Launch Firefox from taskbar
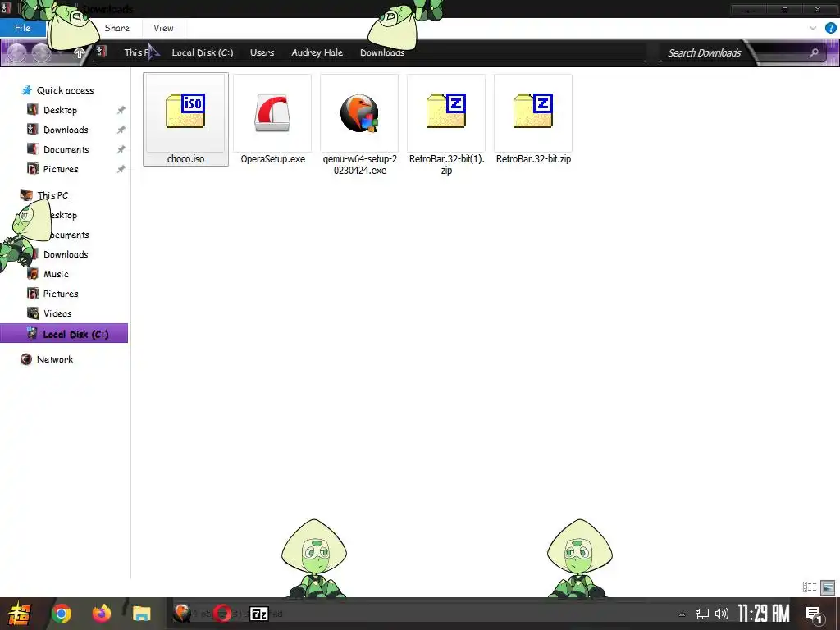This screenshot has width=840, height=630. click(x=101, y=614)
